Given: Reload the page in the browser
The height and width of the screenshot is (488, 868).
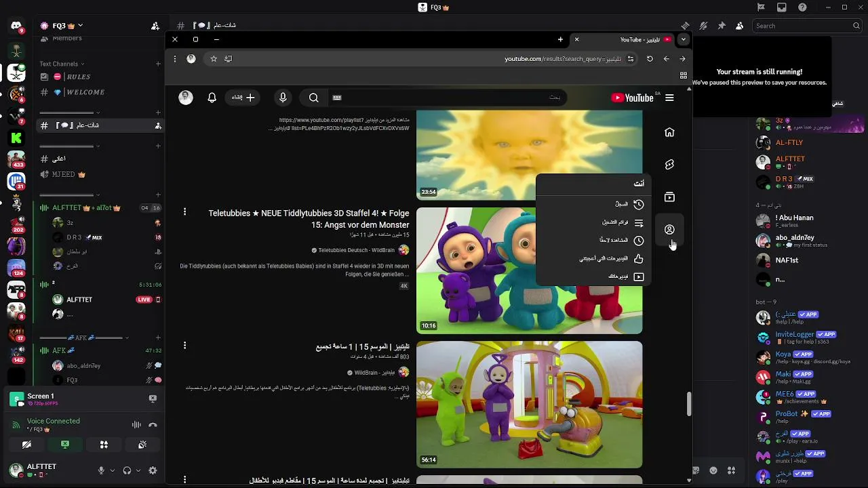Looking at the screenshot, I should click(650, 59).
